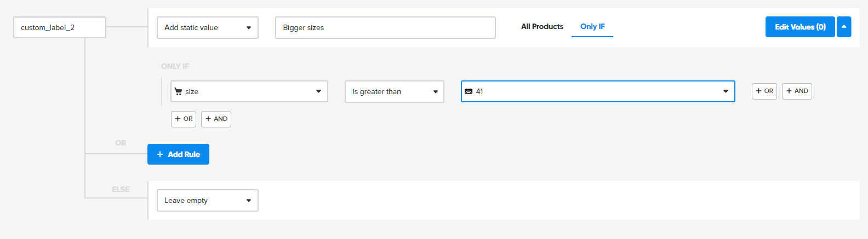The height and width of the screenshot is (239, 868).
Task: Add an AND condition next to the value field
Action: (x=797, y=91)
